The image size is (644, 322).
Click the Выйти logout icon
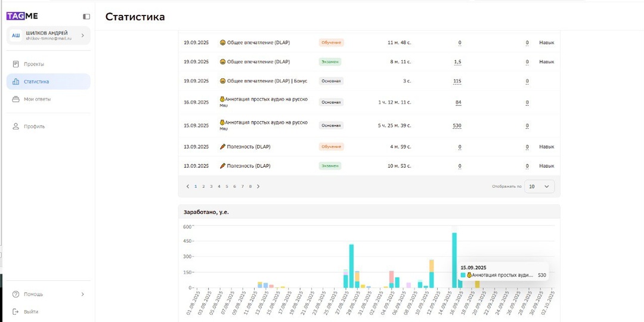(16, 312)
